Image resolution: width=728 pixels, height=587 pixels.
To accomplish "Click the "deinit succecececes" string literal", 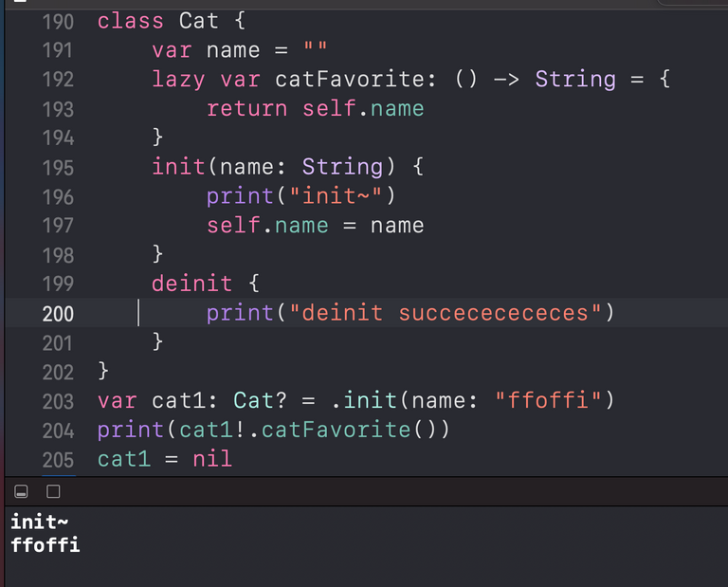I will (x=446, y=313).
